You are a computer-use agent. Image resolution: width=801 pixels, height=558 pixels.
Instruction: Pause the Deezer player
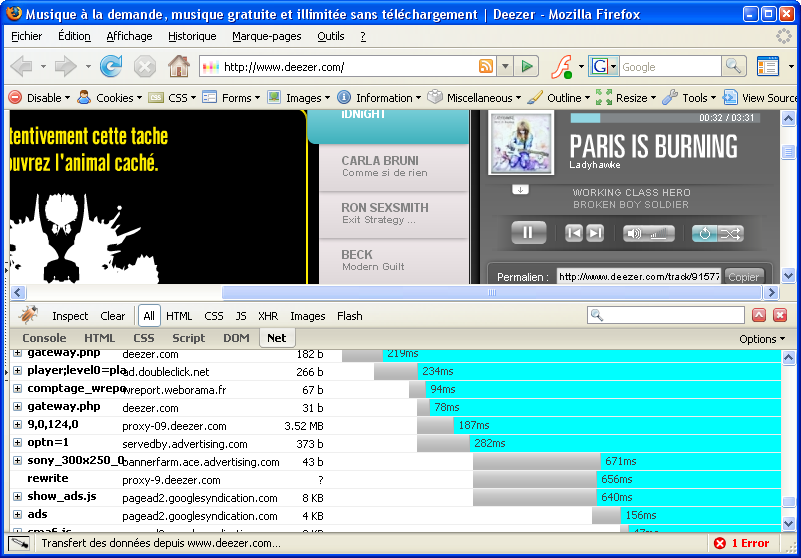point(528,233)
